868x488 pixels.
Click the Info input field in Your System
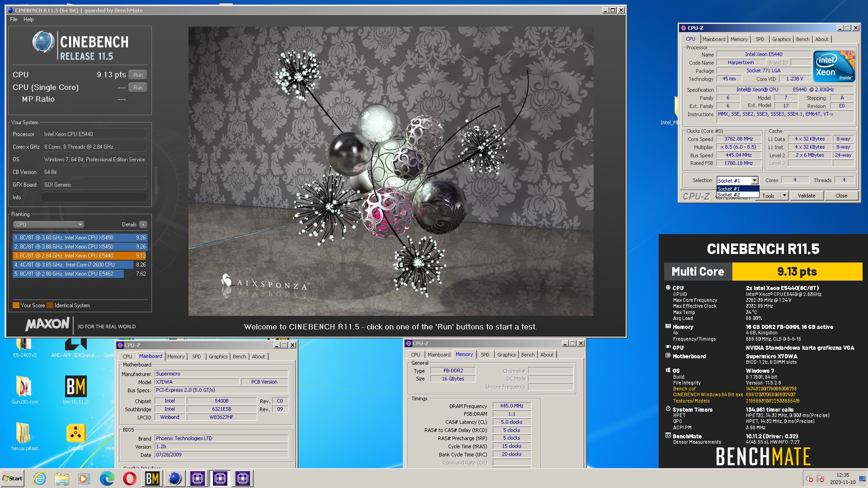[x=94, y=197]
